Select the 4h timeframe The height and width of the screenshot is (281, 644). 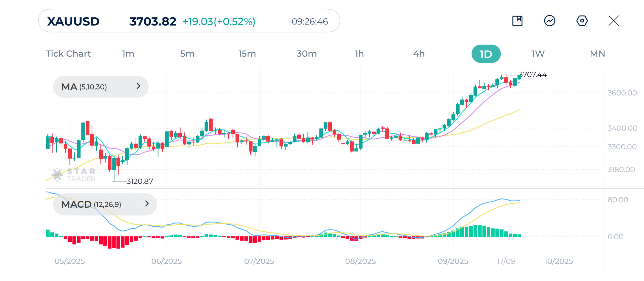[x=419, y=54]
